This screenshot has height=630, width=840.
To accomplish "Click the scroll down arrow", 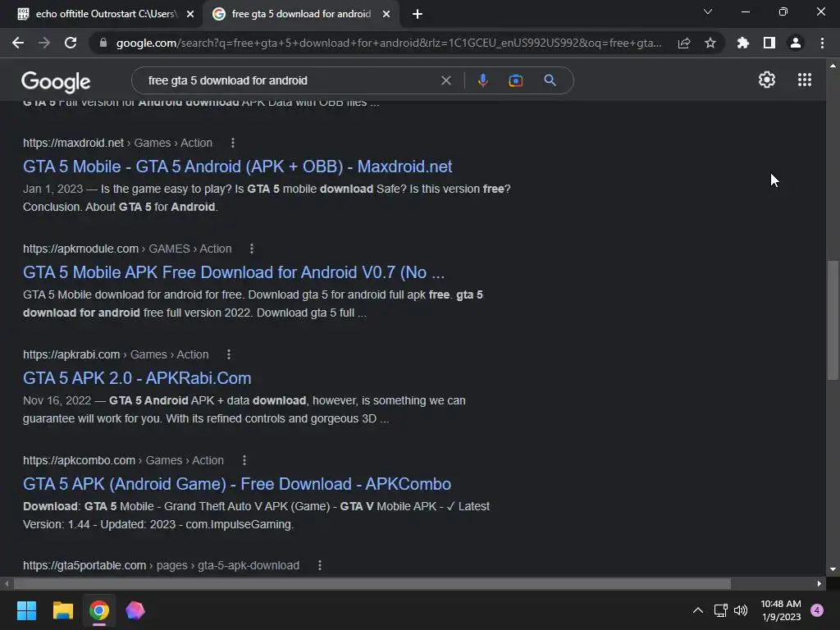I will click(833, 569).
